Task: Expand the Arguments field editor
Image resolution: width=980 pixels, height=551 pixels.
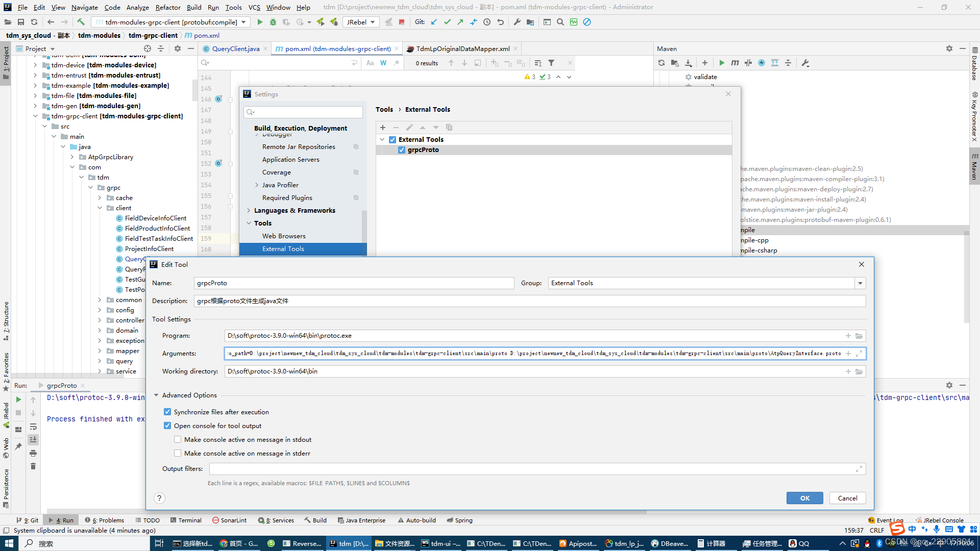Action: coord(859,354)
